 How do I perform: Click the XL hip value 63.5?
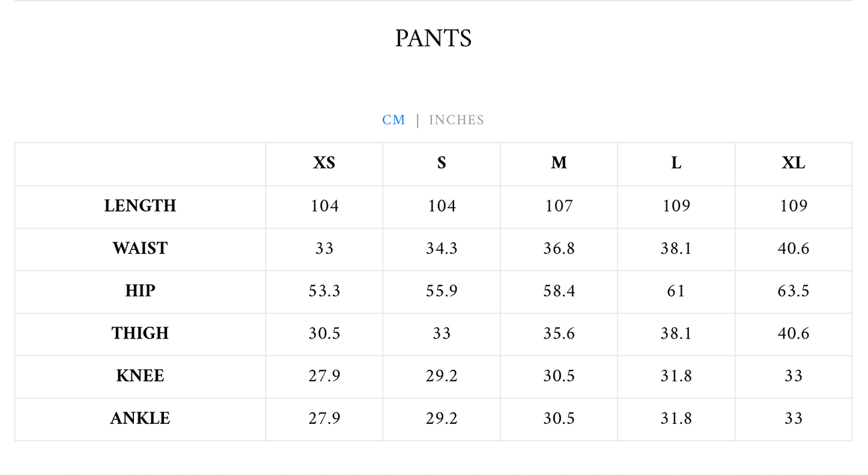(794, 292)
